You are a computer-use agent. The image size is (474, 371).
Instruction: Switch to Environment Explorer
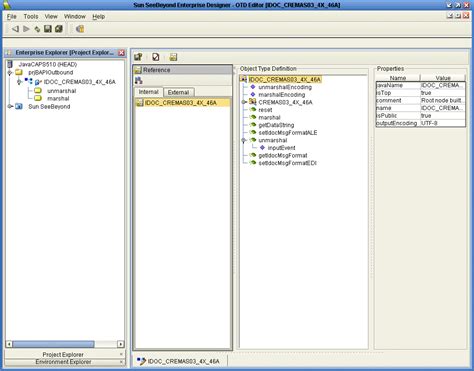pos(63,362)
